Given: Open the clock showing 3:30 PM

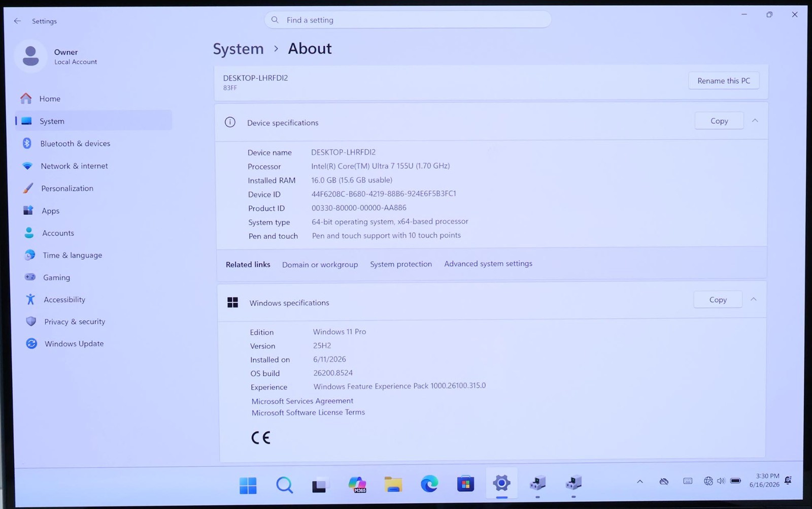Looking at the screenshot, I should tap(764, 481).
